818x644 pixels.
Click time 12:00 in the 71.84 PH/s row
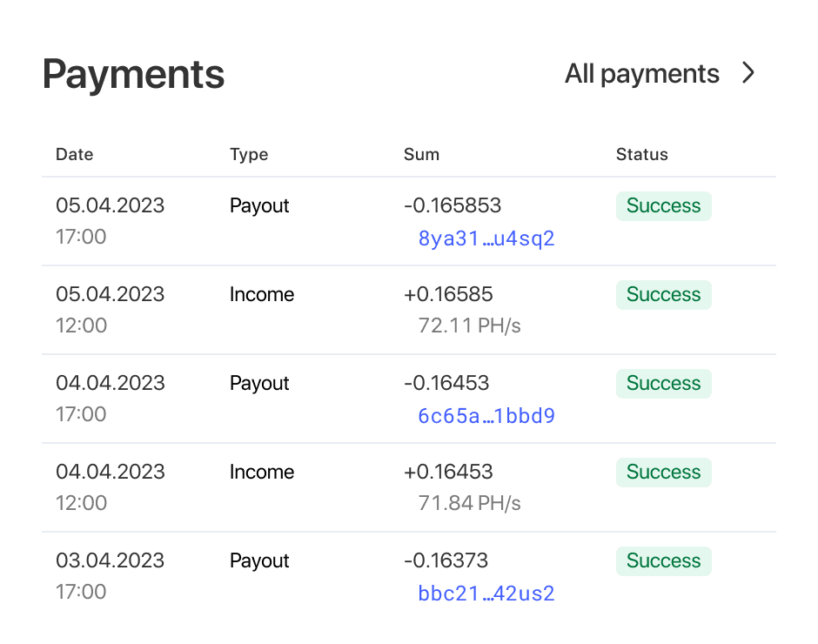pyautogui.click(x=82, y=503)
